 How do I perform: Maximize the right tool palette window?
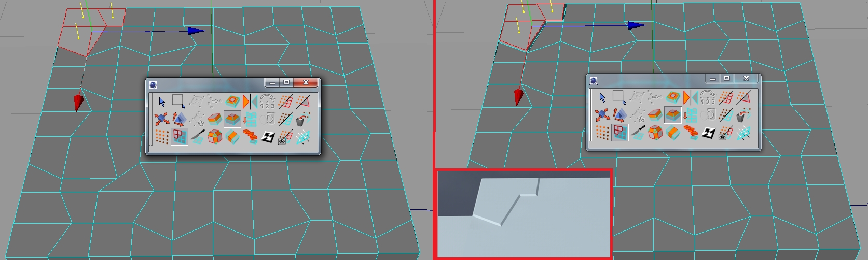727,78
